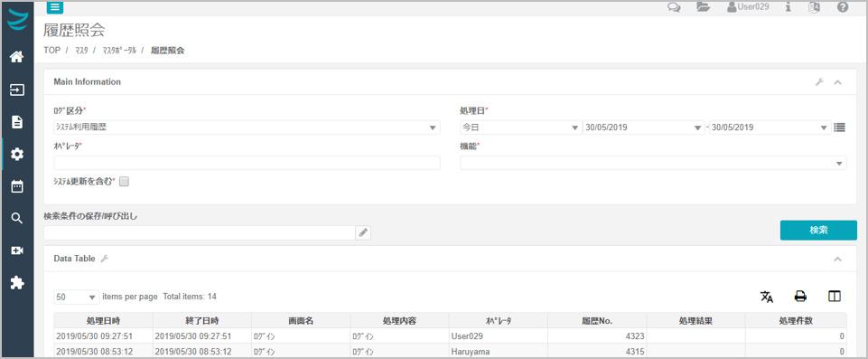Go to Home in sidebar
The image size is (868, 359).
[x=17, y=56]
